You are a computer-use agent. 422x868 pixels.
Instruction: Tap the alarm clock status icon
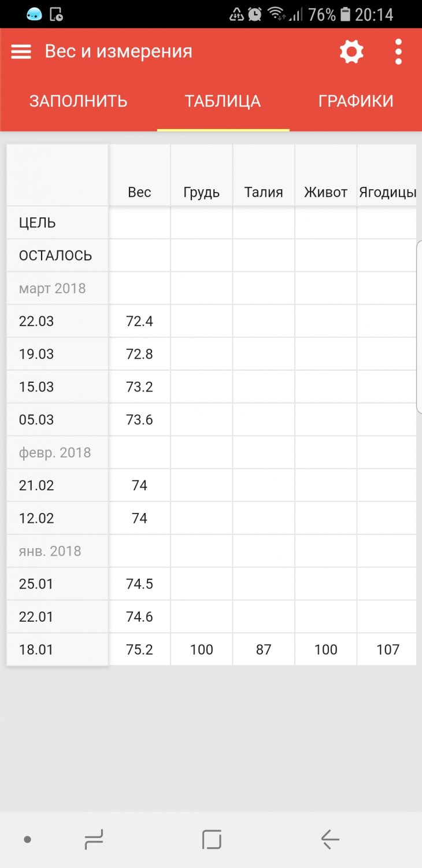coord(255,14)
